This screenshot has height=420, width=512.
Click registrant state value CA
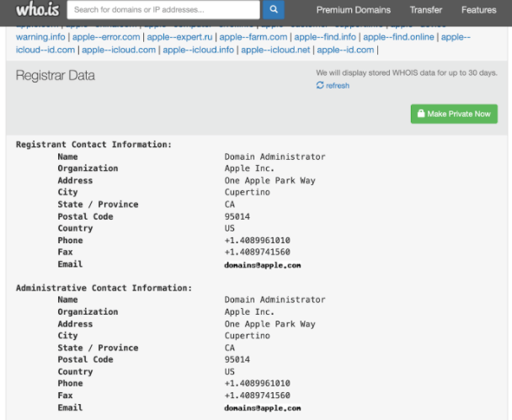coord(230,205)
